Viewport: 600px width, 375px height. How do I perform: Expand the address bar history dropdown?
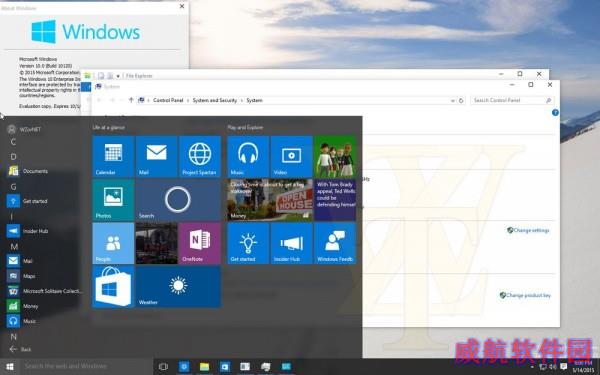pyautogui.click(x=453, y=101)
